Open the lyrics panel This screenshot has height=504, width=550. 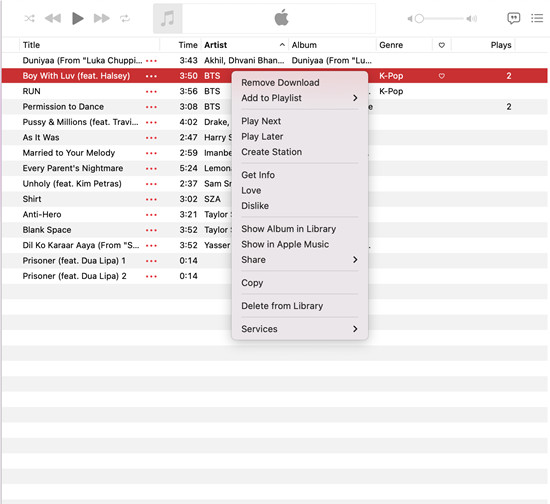[514, 18]
